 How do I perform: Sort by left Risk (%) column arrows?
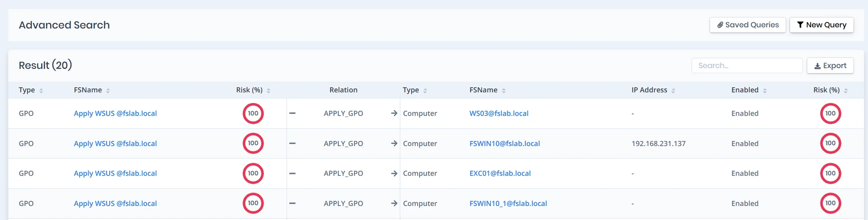click(269, 91)
